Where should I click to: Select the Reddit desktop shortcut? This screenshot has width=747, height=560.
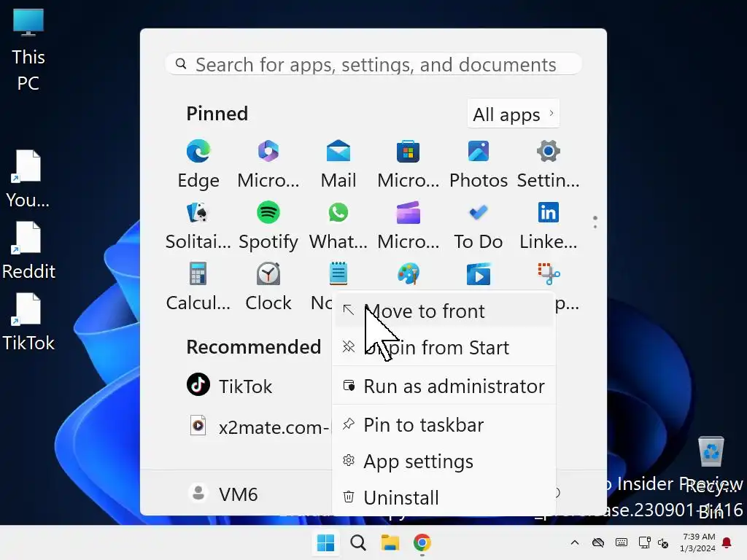pos(28,251)
